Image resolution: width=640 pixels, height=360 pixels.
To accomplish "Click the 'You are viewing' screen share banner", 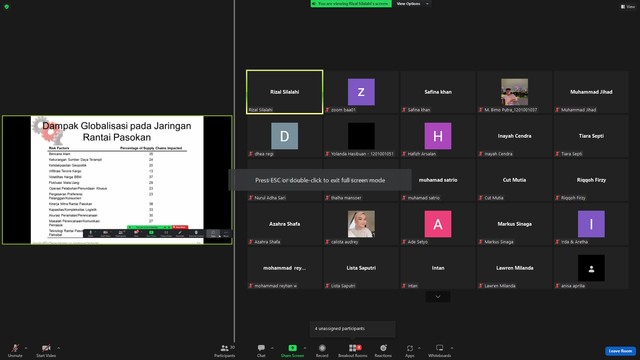I will point(351,4).
